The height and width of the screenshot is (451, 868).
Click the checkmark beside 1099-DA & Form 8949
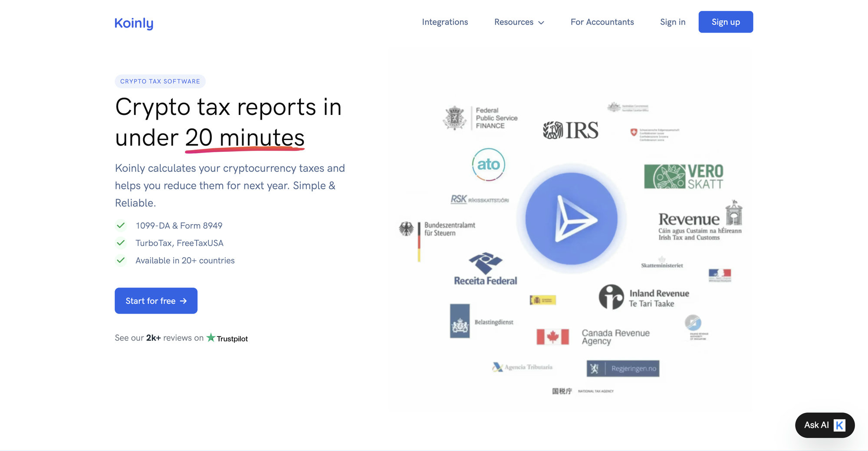[x=121, y=225]
